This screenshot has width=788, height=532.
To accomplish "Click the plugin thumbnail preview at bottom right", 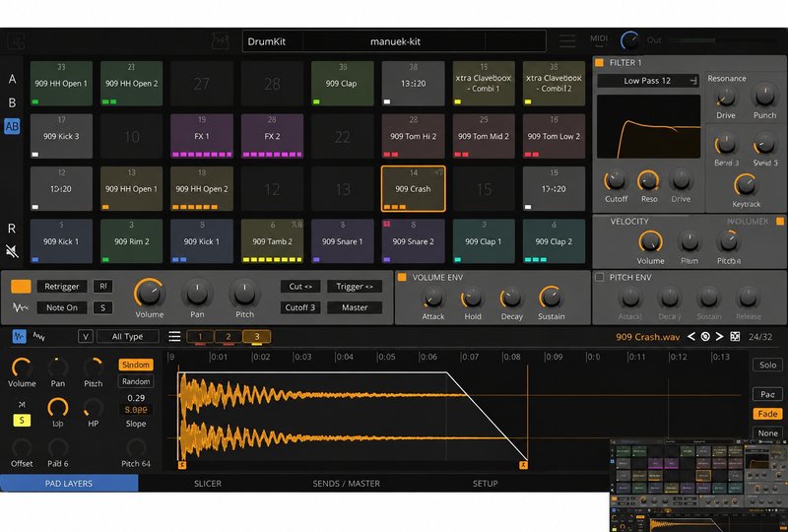I will [698, 486].
